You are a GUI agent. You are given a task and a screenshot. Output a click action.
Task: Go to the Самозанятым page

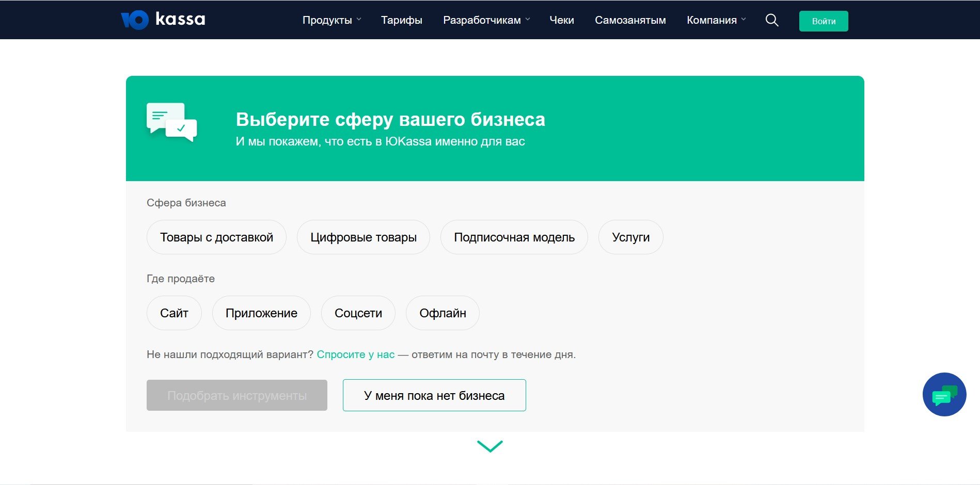pos(630,20)
